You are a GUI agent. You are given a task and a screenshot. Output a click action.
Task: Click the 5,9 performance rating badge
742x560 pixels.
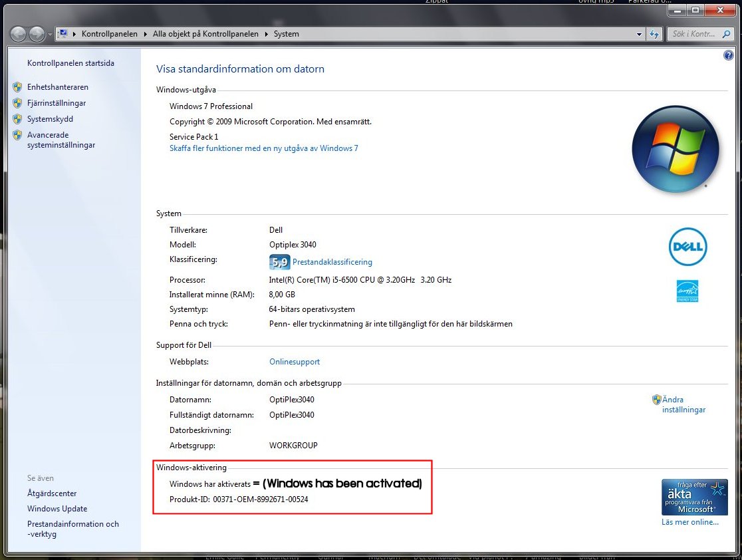[279, 262]
